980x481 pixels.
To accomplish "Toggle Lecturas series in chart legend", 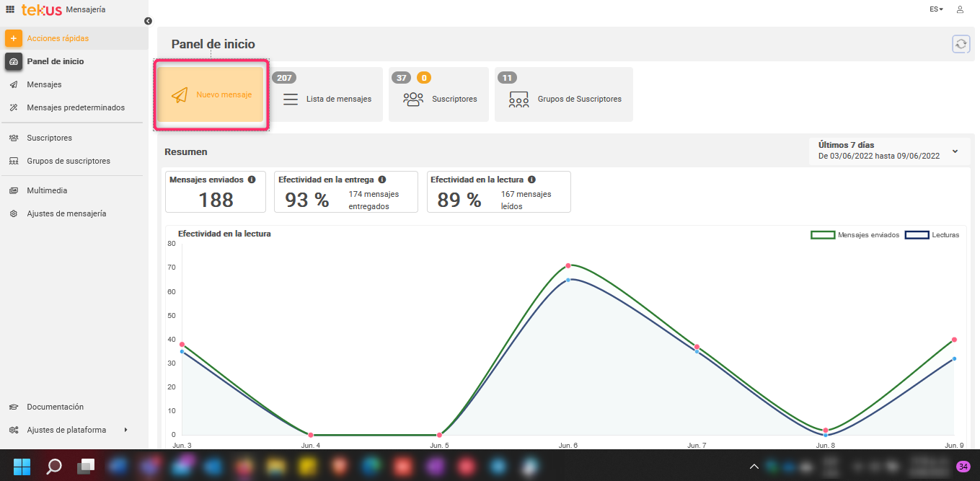I will tap(932, 235).
